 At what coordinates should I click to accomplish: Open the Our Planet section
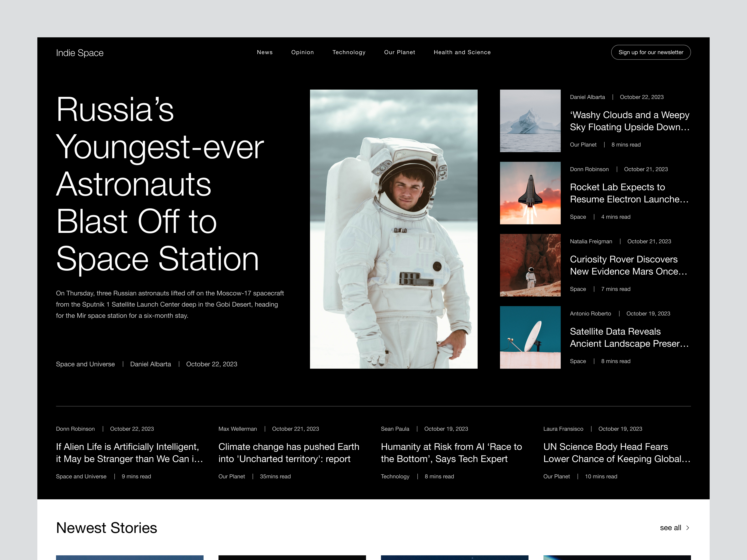(x=399, y=52)
